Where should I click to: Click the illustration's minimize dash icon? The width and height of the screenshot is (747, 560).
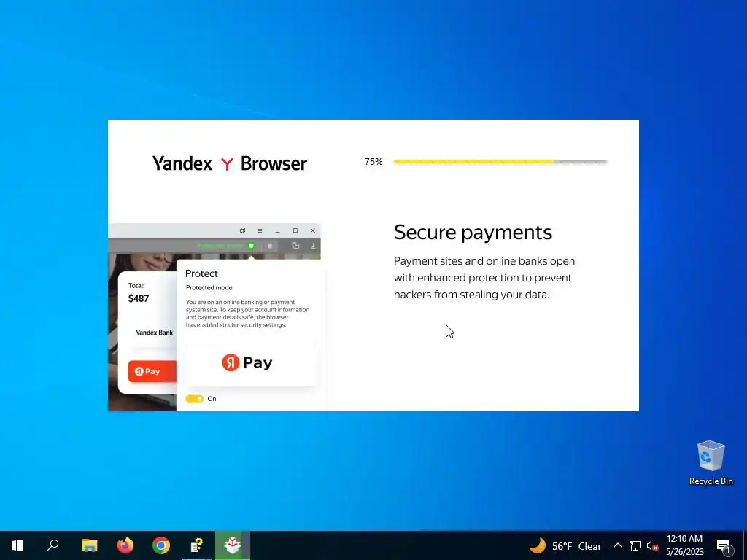(x=277, y=231)
